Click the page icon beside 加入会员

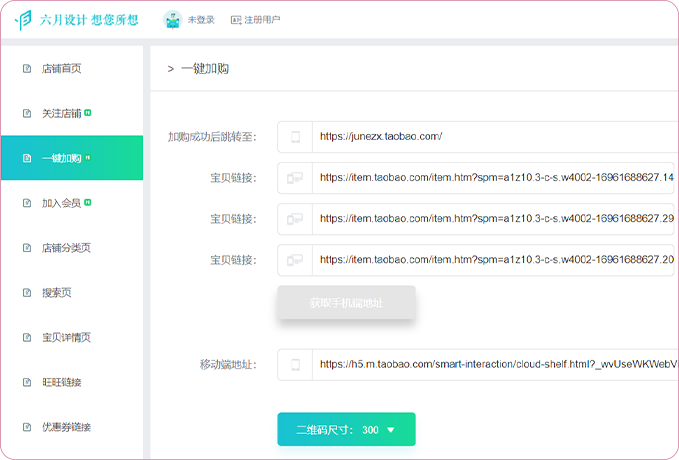[27, 203]
